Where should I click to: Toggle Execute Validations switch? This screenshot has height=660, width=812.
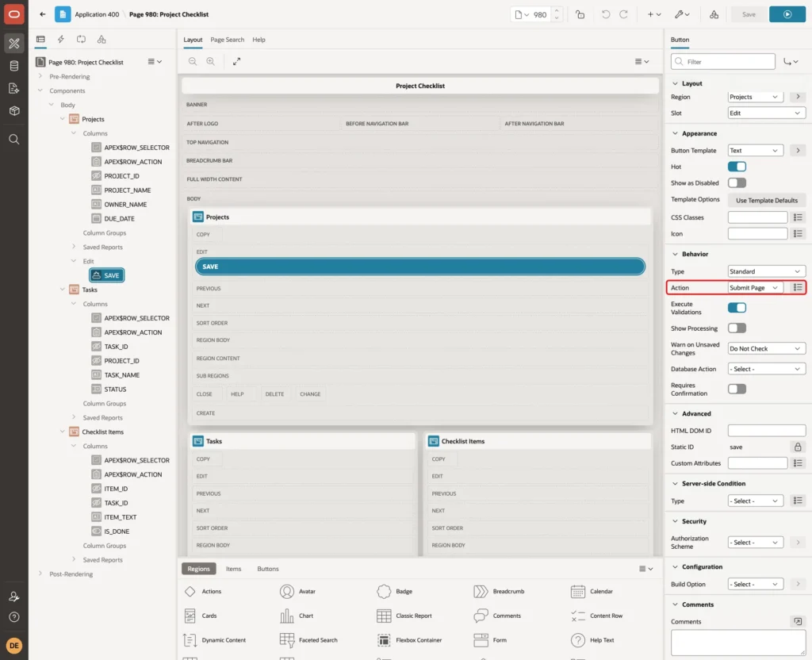click(x=737, y=308)
